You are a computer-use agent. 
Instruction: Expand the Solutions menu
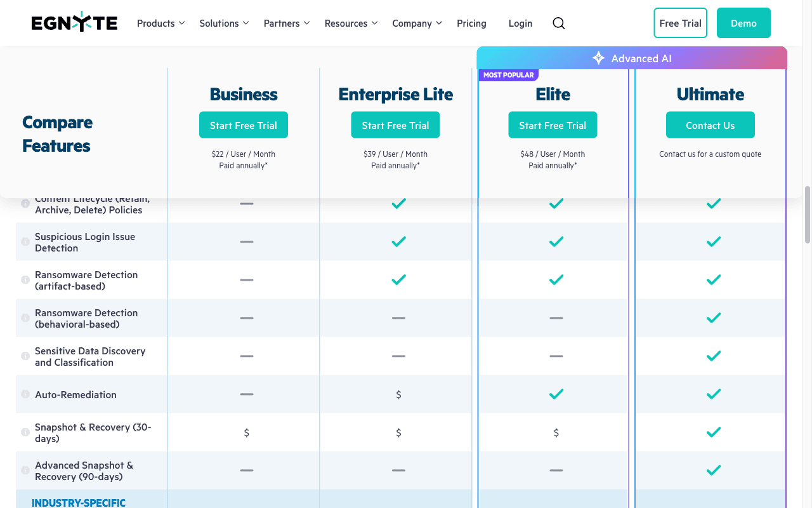(x=224, y=23)
